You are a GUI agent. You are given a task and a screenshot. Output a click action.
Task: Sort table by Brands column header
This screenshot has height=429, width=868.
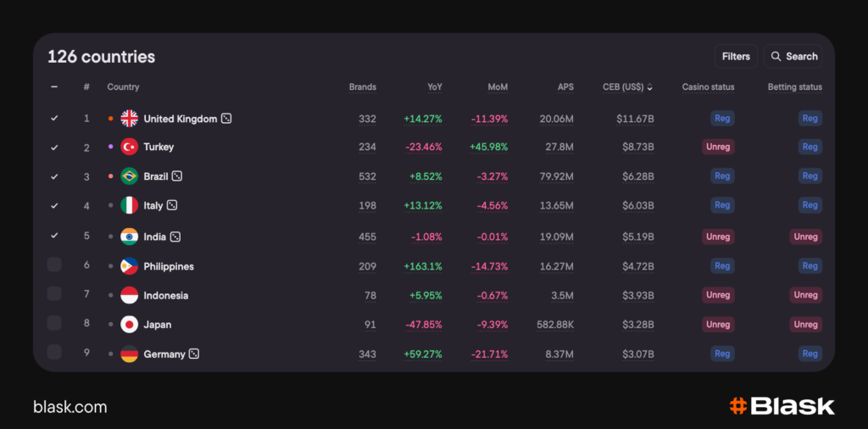coord(362,86)
